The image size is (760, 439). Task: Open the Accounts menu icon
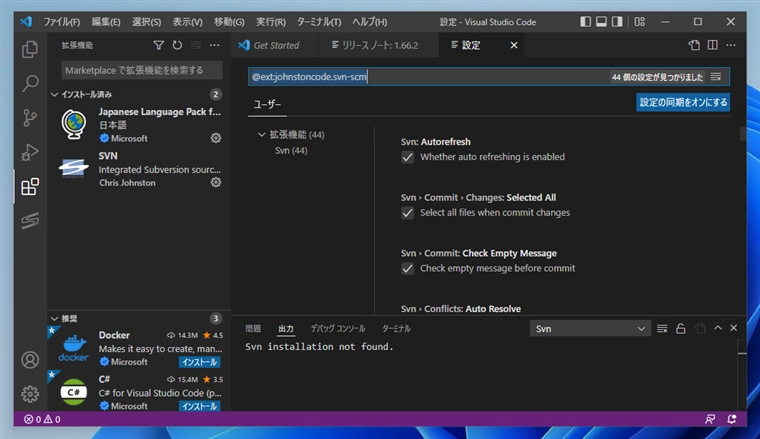click(30, 360)
